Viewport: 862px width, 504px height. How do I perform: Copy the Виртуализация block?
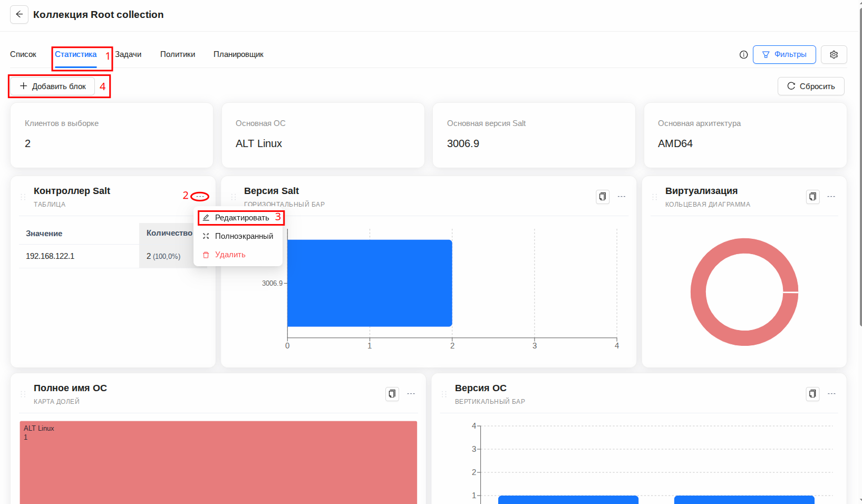813,197
